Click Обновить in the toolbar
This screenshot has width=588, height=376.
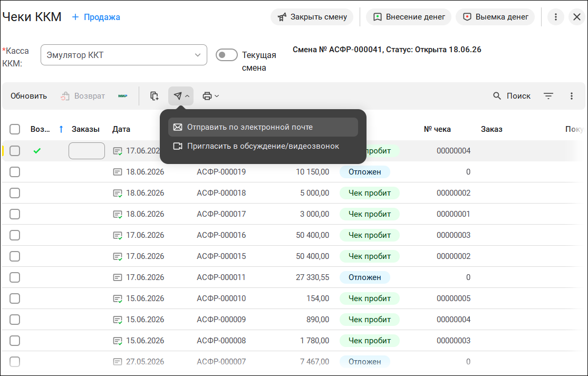28,96
